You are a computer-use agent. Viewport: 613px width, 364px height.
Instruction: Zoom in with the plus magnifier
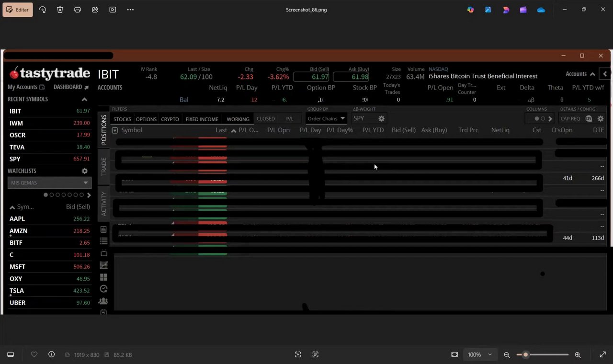click(578, 354)
